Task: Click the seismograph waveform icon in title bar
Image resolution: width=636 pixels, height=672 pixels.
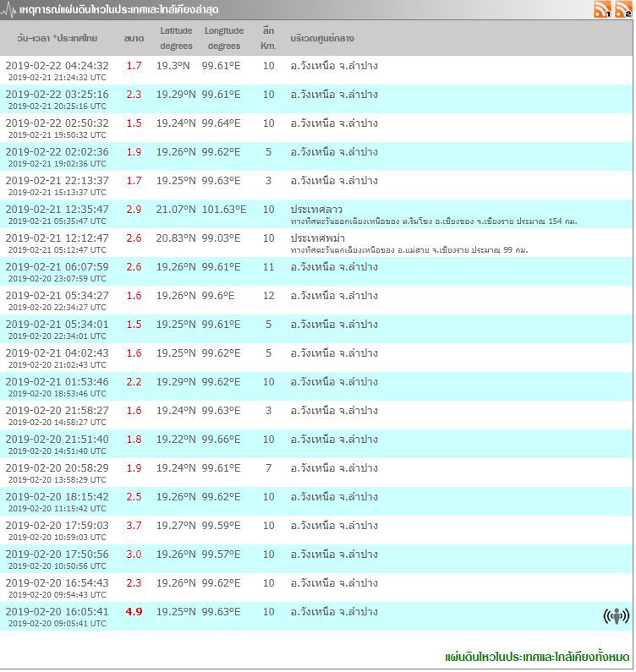Action: (8, 9)
